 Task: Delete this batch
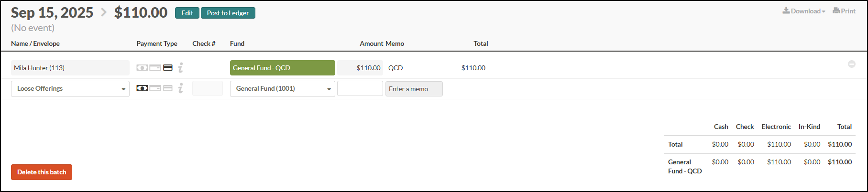(x=42, y=172)
